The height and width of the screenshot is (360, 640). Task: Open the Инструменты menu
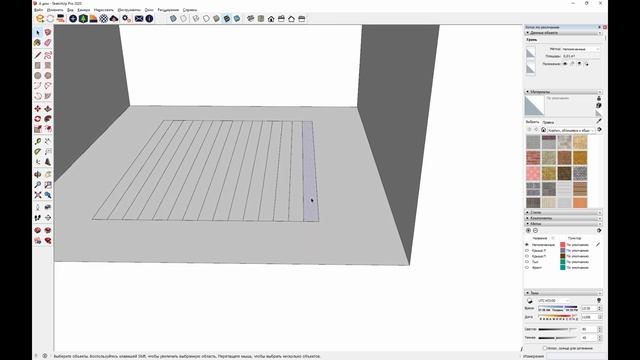129,10
